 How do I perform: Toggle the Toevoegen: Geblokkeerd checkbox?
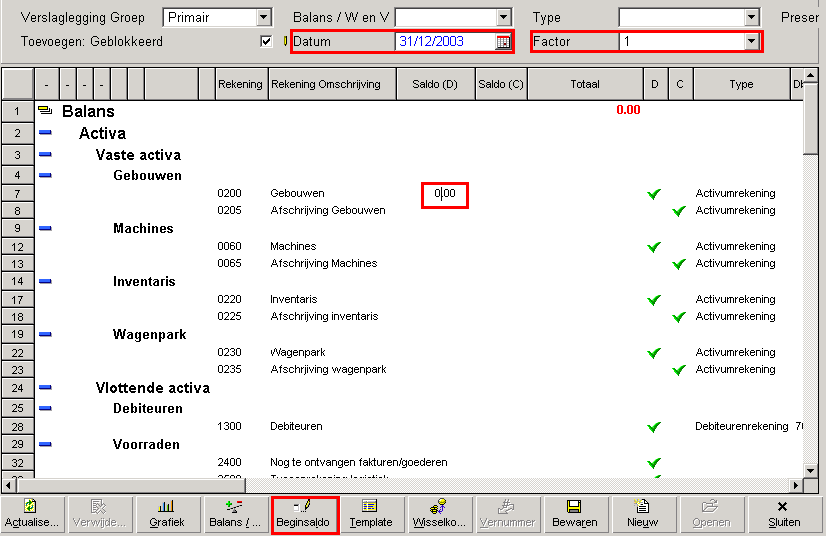coord(267,42)
